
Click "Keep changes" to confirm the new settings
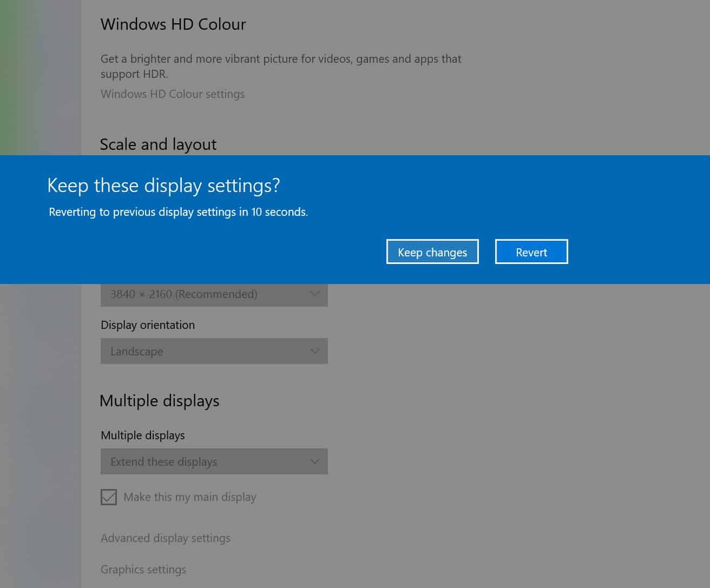click(432, 252)
